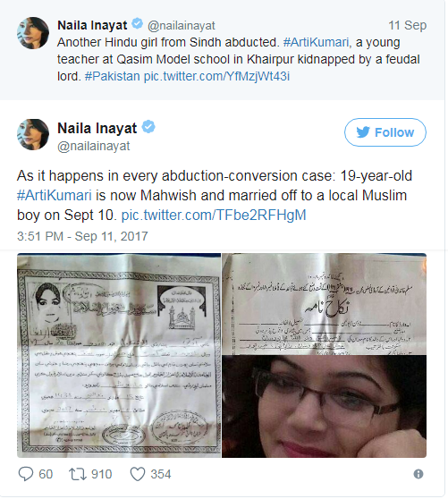Screen dimensions: 448x499
Task: Open the 3:51 PM - Sep 11, 2017 timestamp
Action: point(82,236)
